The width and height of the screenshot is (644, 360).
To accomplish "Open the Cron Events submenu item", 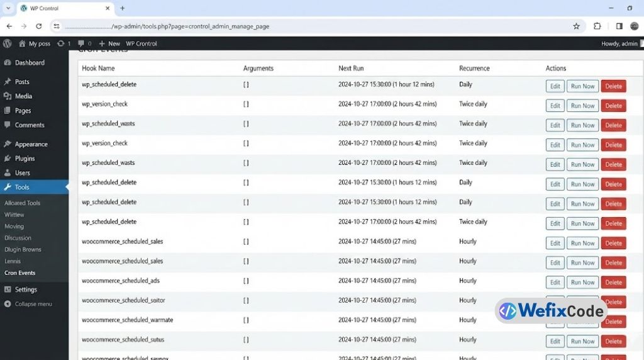I will (x=19, y=273).
